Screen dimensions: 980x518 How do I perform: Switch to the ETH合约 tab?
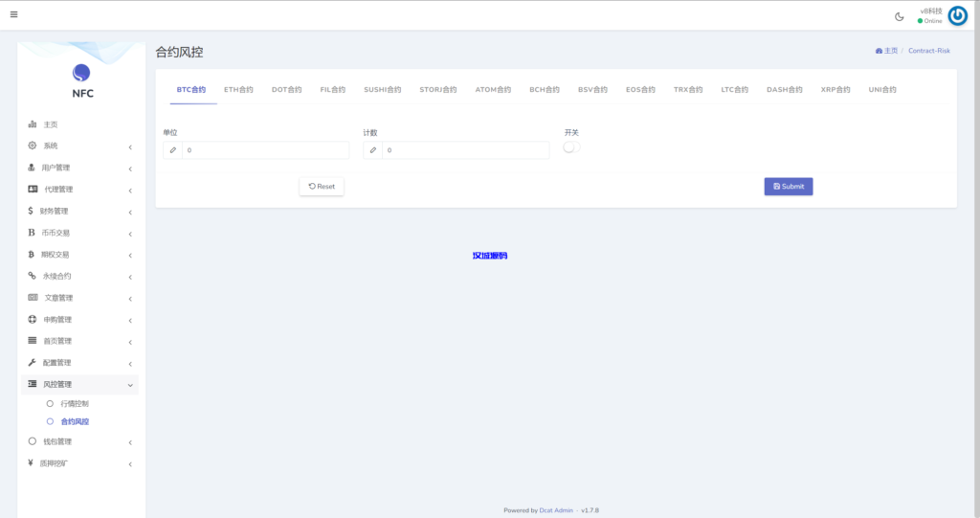(238, 90)
